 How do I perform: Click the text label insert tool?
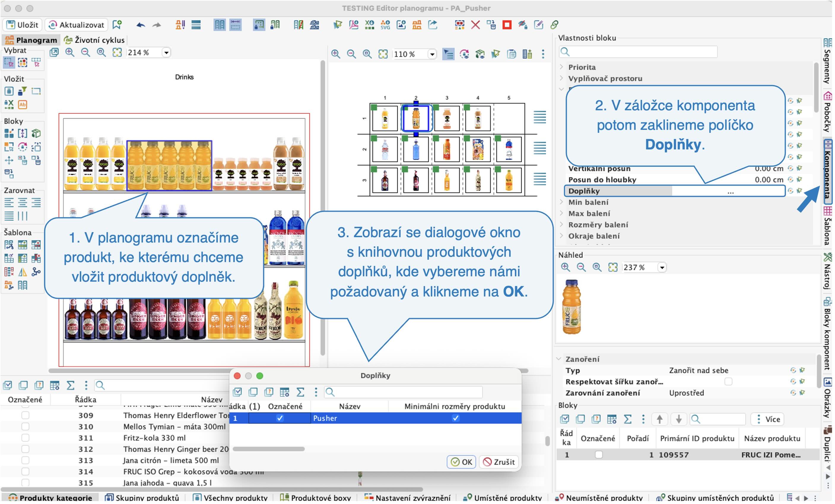[22, 105]
